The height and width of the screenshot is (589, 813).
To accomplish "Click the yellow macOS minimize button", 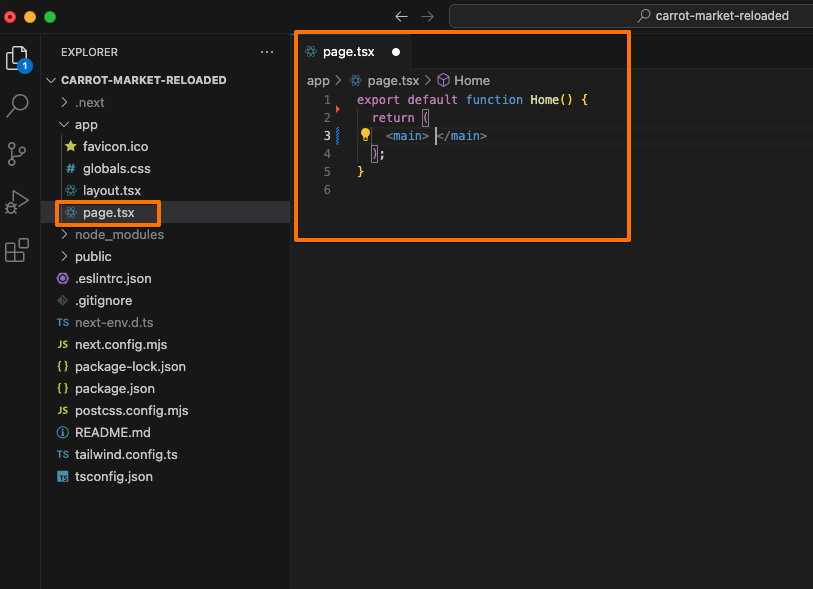I will click(x=30, y=17).
